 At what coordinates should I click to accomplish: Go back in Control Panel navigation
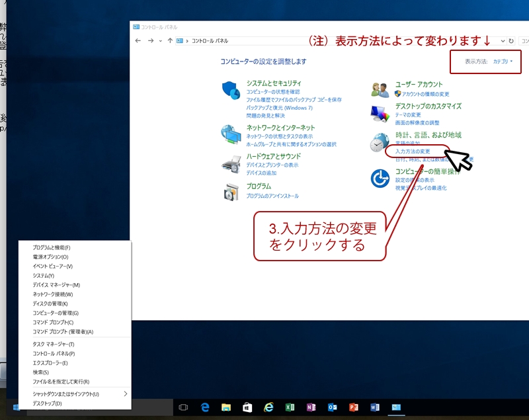click(138, 41)
